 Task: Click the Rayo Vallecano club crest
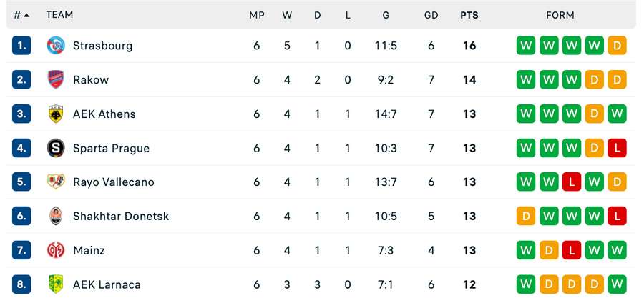[56, 182]
